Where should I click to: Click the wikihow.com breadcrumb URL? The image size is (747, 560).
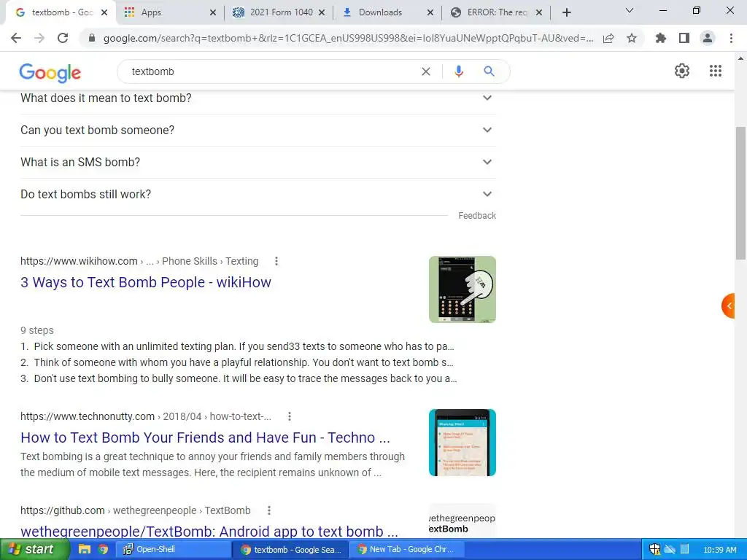point(139,261)
